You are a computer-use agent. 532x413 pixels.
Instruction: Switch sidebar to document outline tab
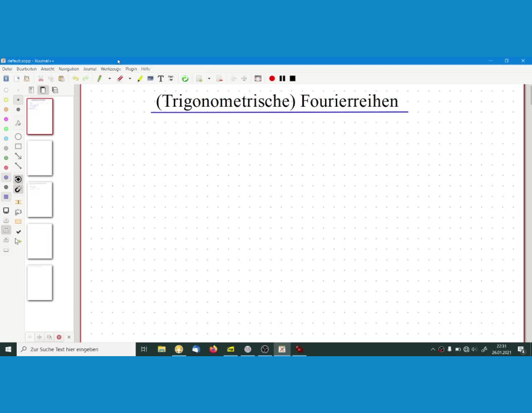point(31,90)
